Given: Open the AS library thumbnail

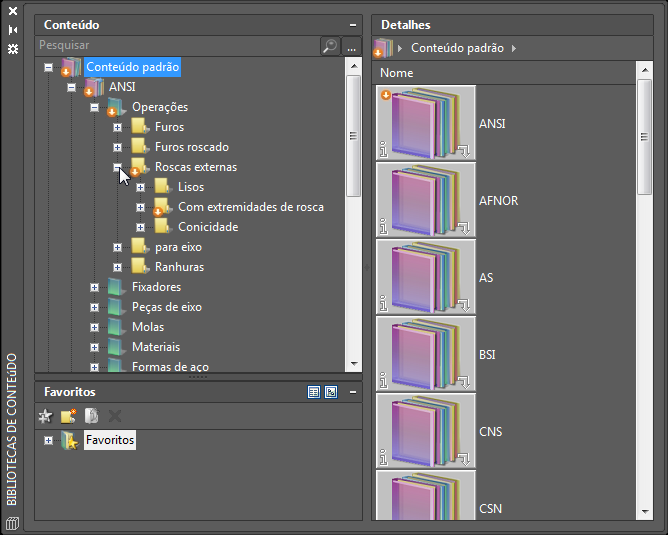Looking at the screenshot, I should (x=426, y=277).
